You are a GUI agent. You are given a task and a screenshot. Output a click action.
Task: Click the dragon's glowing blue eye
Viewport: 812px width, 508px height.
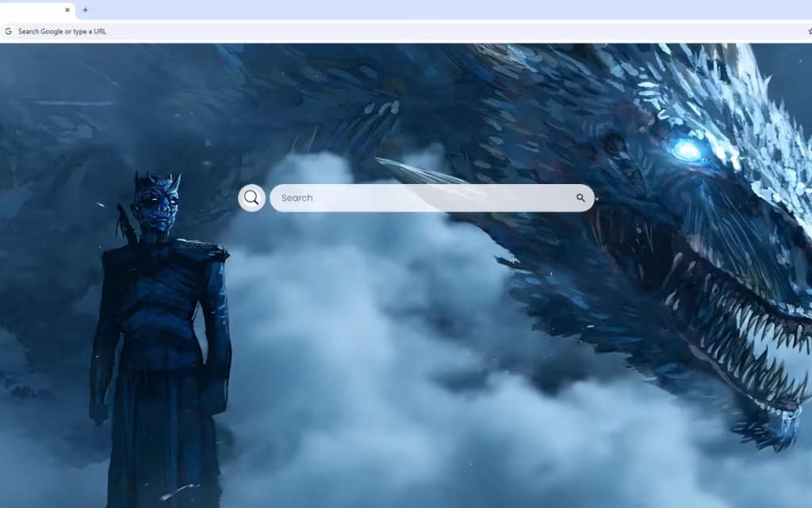(688, 150)
